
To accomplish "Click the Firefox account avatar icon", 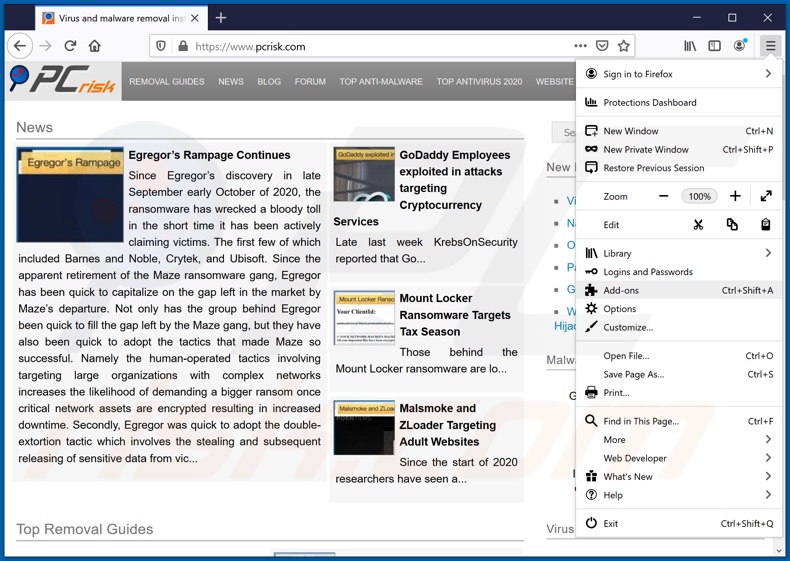I will [x=740, y=46].
